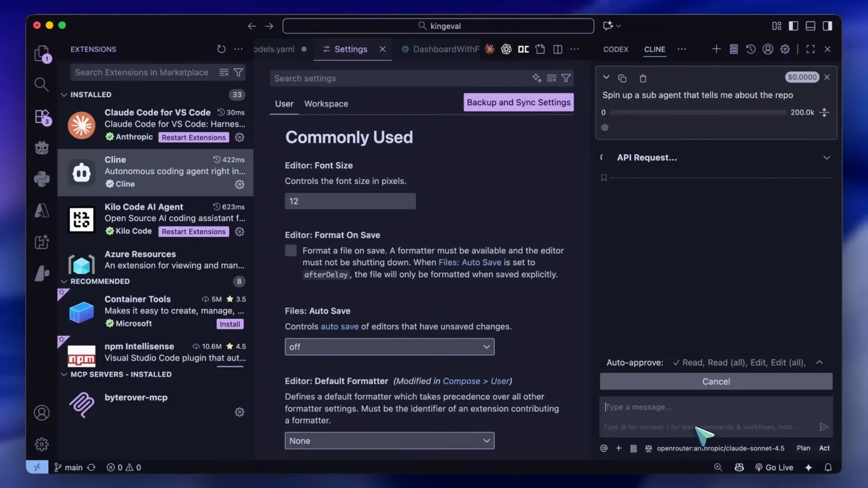The width and height of the screenshot is (868, 488).
Task: Expand the Auto-approve options
Action: tap(820, 362)
